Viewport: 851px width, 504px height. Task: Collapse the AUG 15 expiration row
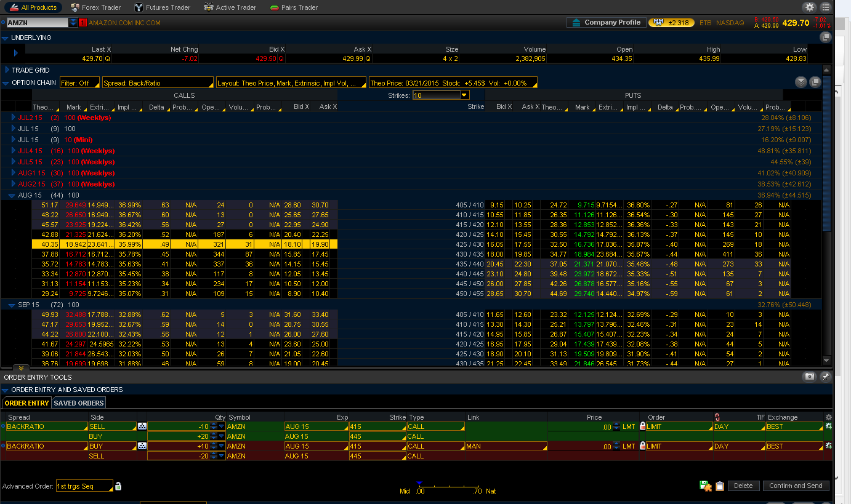12,195
